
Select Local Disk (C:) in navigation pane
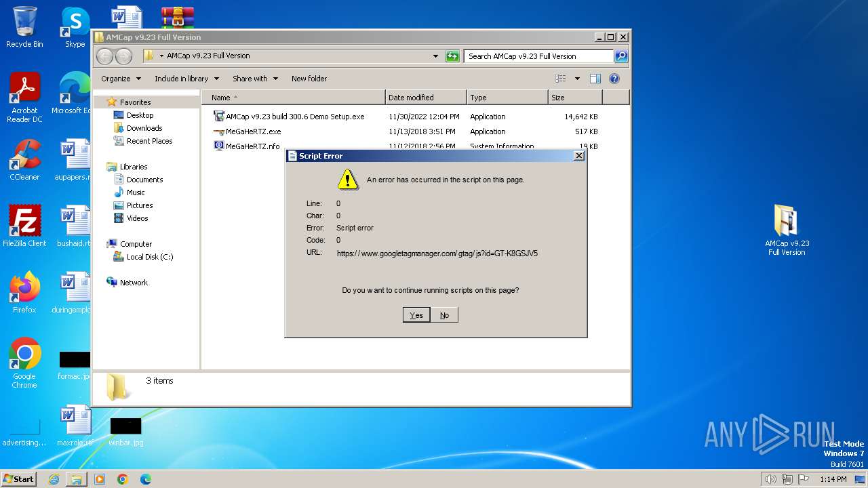point(149,257)
